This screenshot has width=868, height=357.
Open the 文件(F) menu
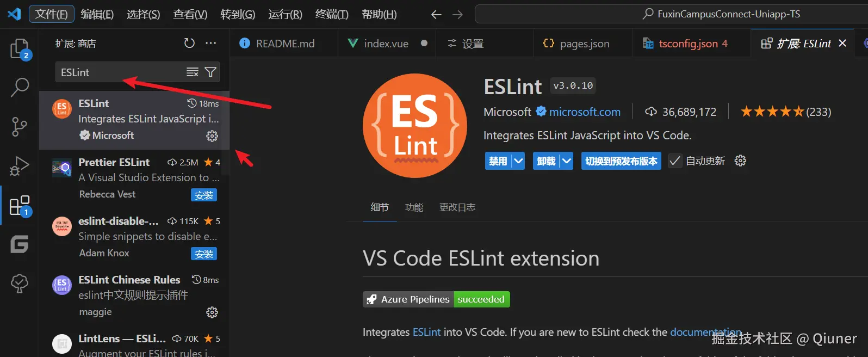pyautogui.click(x=52, y=14)
